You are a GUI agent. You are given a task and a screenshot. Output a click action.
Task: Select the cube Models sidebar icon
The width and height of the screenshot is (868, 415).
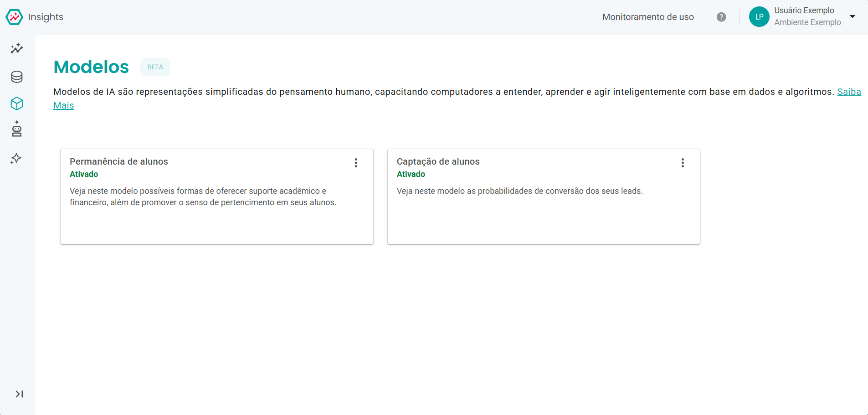(17, 104)
